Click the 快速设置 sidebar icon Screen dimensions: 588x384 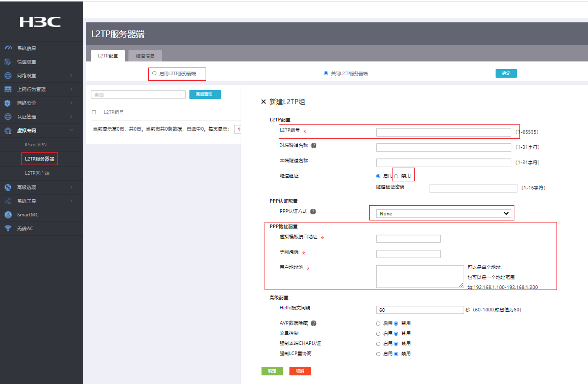coord(8,62)
